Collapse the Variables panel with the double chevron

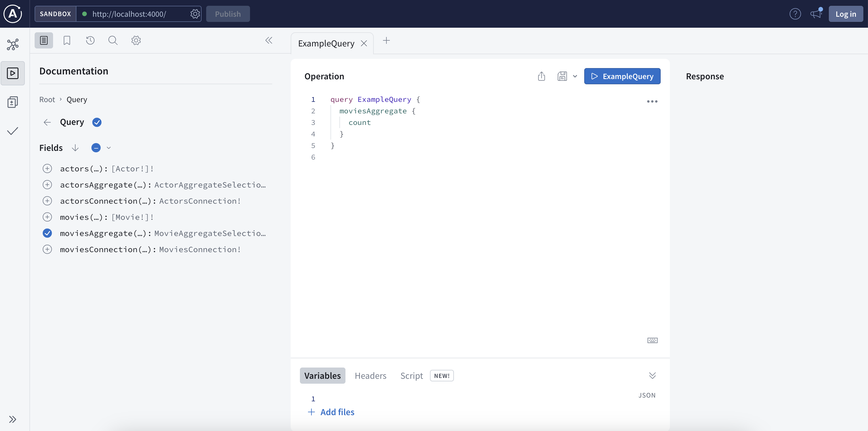[x=652, y=375]
